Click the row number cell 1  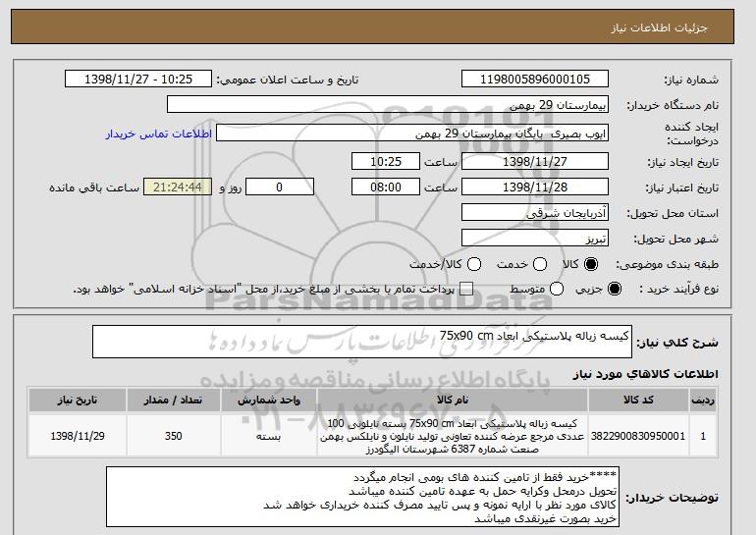703,436
